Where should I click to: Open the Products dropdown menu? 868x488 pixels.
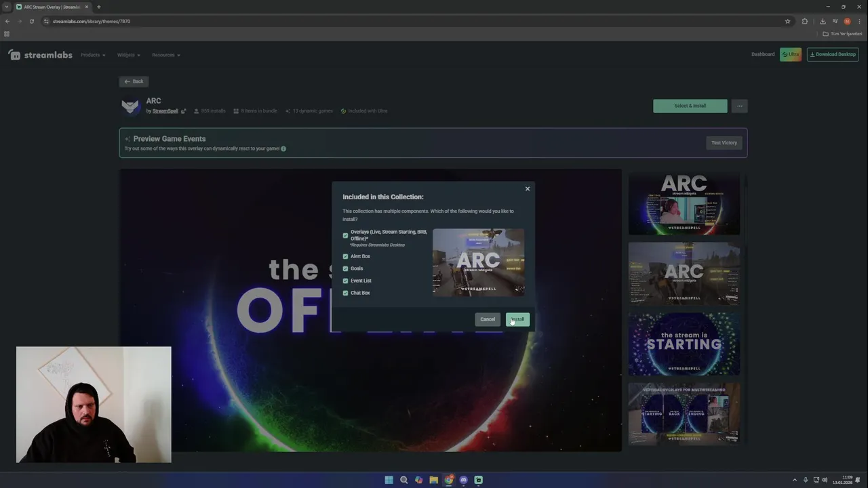pyautogui.click(x=93, y=55)
